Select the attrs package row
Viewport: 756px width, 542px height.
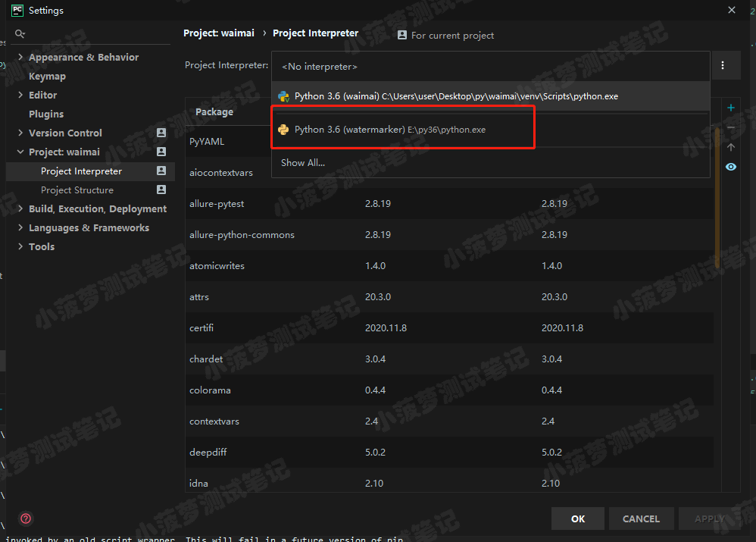pyautogui.click(x=449, y=297)
